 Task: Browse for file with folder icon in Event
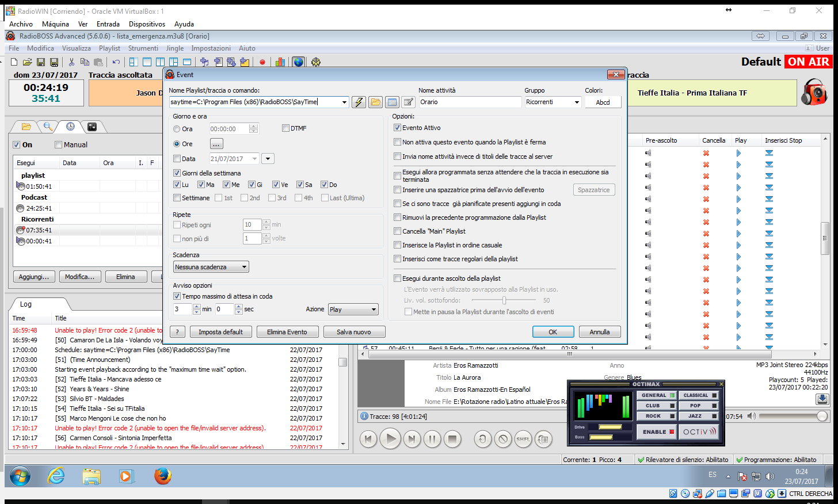tap(375, 102)
